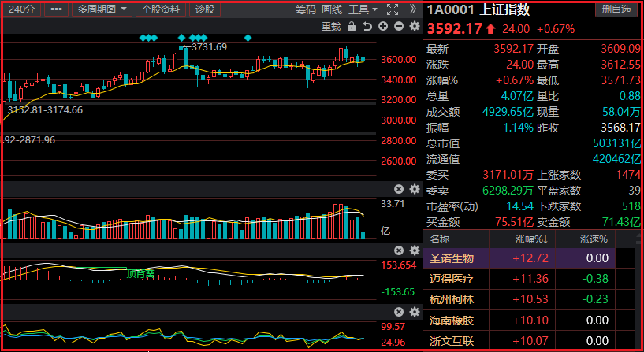
Task: Switch to the 个股资料 tab
Action: tap(161, 9)
